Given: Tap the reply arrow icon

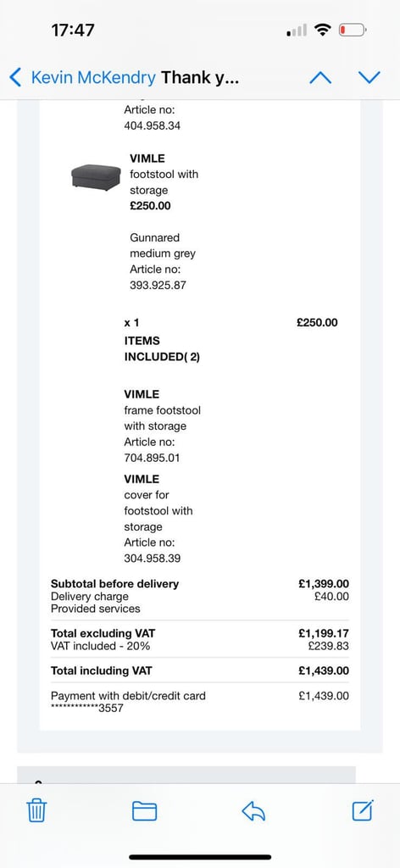Looking at the screenshot, I should (x=253, y=811).
